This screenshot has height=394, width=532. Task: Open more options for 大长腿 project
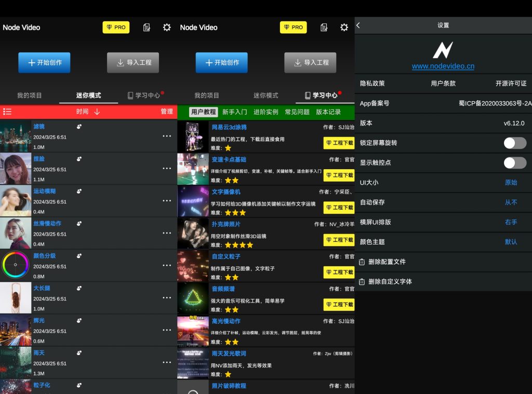coord(167,297)
